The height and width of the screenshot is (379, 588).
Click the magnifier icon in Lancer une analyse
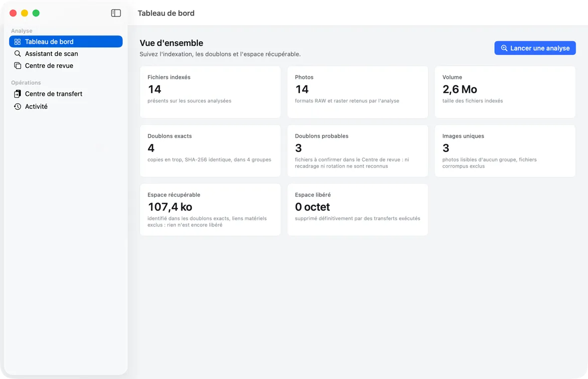[504, 48]
